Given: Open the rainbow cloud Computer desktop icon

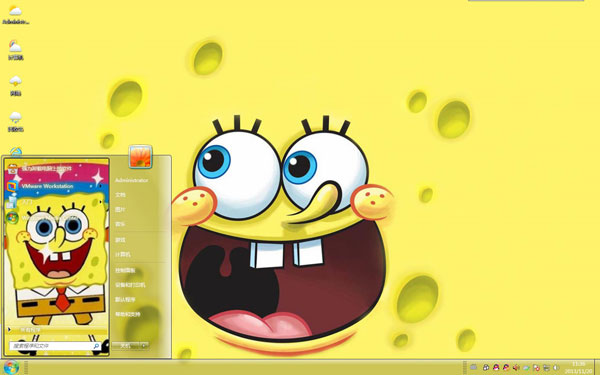Looking at the screenshot, I should [15, 50].
